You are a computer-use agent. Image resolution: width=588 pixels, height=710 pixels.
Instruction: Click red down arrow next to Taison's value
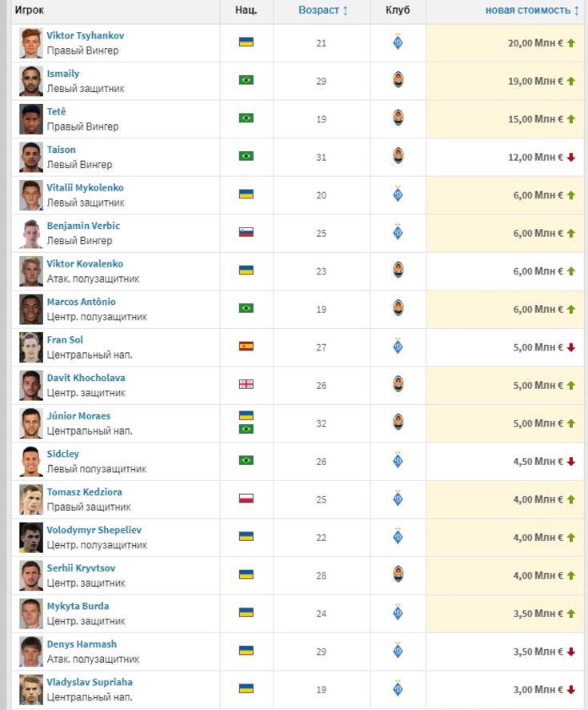pos(571,157)
